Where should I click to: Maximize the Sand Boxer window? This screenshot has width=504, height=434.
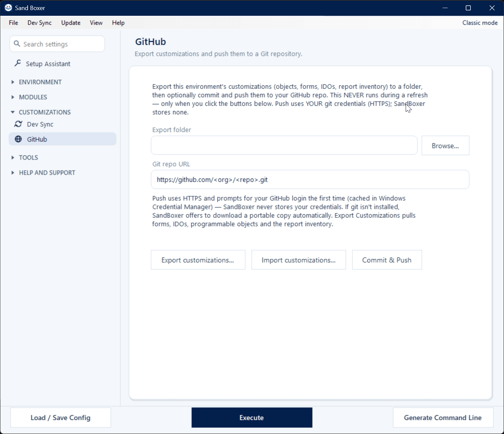tap(468, 8)
